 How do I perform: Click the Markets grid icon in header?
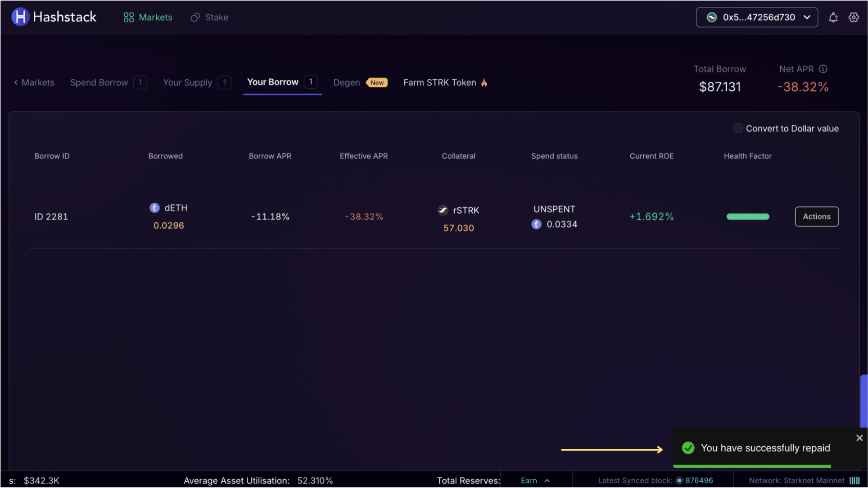pos(129,18)
